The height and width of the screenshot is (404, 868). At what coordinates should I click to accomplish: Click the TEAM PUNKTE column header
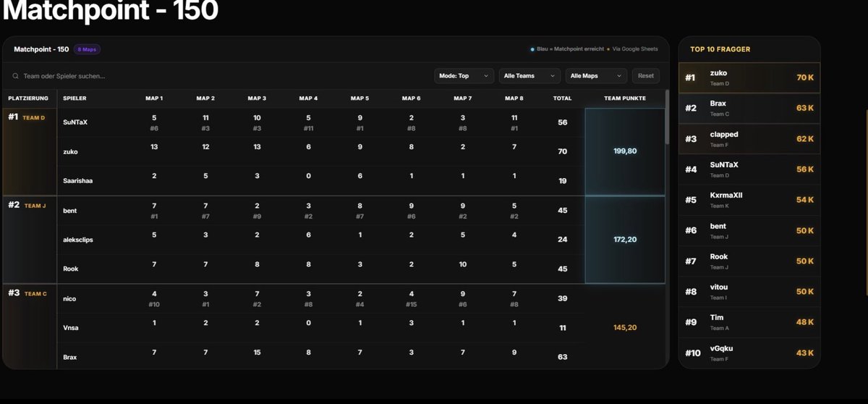[625, 98]
